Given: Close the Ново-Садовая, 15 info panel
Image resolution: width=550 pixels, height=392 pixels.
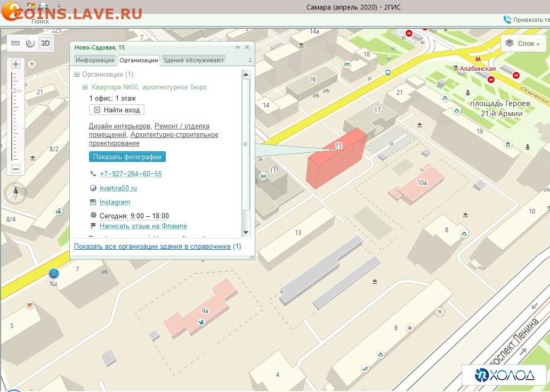Looking at the screenshot, I should click(247, 47).
